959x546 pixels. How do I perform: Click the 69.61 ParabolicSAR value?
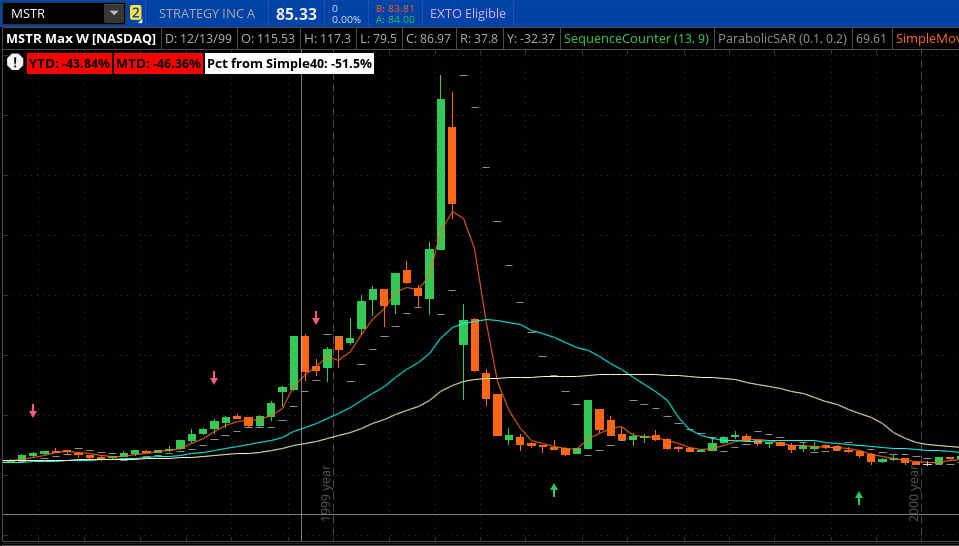871,39
